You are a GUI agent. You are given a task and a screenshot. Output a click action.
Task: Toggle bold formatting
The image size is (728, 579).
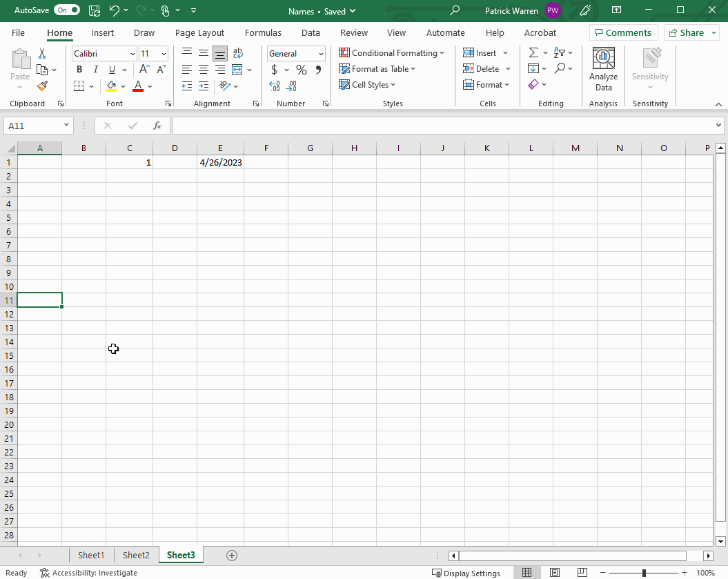(79, 69)
